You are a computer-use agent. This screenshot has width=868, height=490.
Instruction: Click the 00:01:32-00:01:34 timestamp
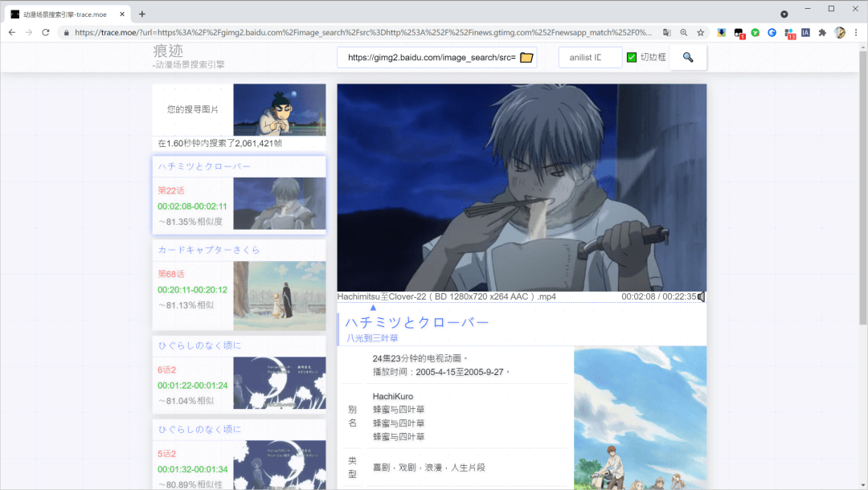tap(193, 470)
